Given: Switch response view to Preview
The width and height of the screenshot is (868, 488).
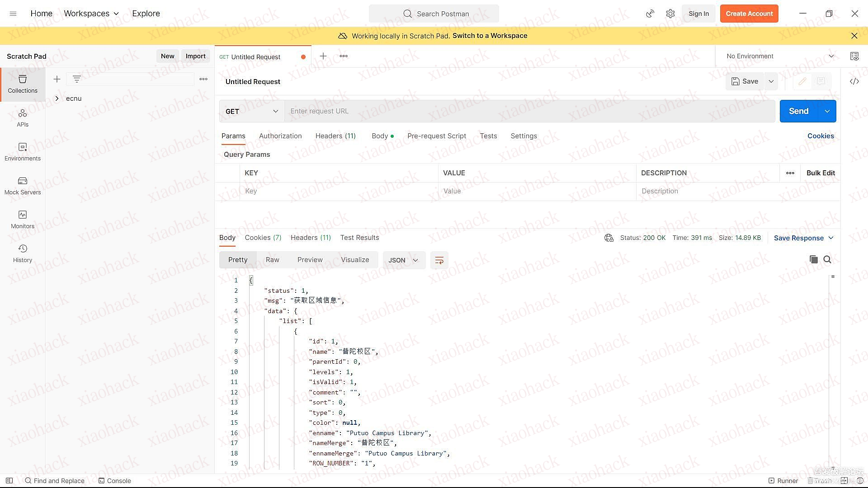Looking at the screenshot, I should pos(310,260).
